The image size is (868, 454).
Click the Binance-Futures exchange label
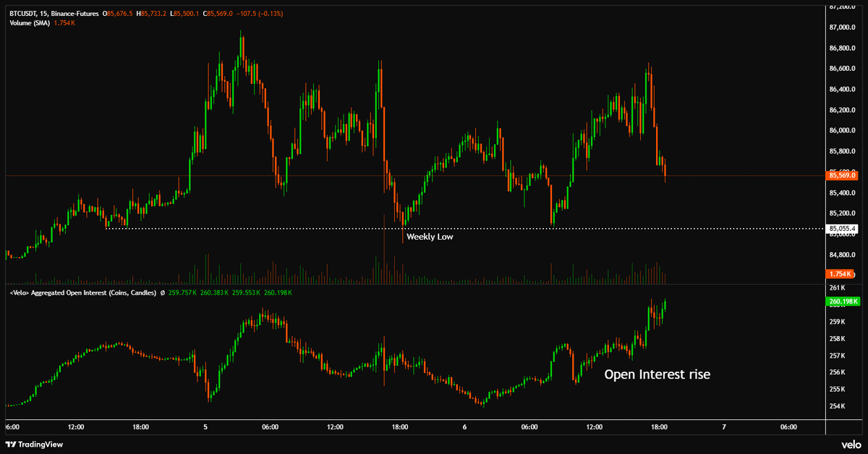(75, 14)
